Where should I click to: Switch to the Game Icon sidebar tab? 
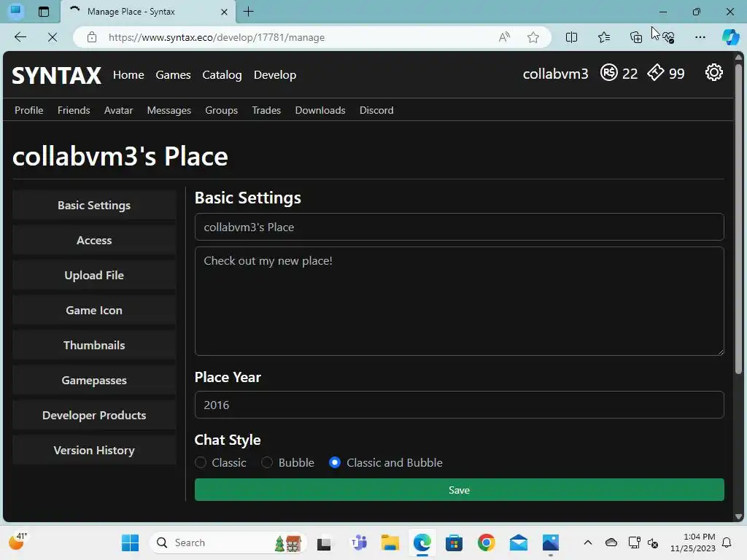pyautogui.click(x=94, y=311)
